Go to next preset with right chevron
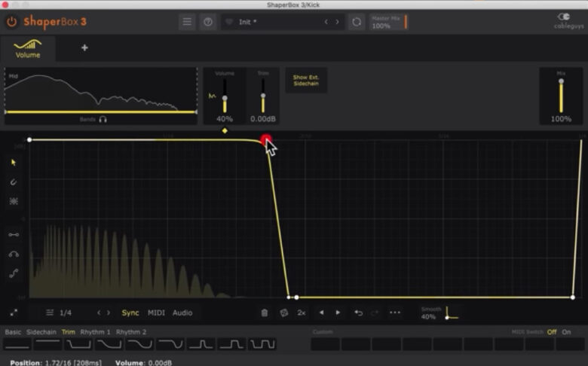The width and height of the screenshot is (588, 366). [x=338, y=22]
